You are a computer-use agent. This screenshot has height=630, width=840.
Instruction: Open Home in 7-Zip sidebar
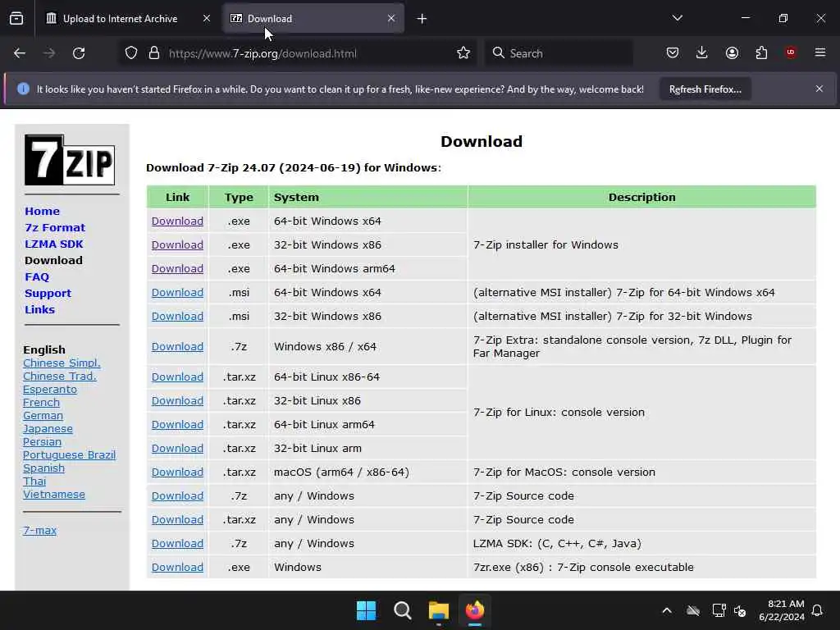click(43, 211)
